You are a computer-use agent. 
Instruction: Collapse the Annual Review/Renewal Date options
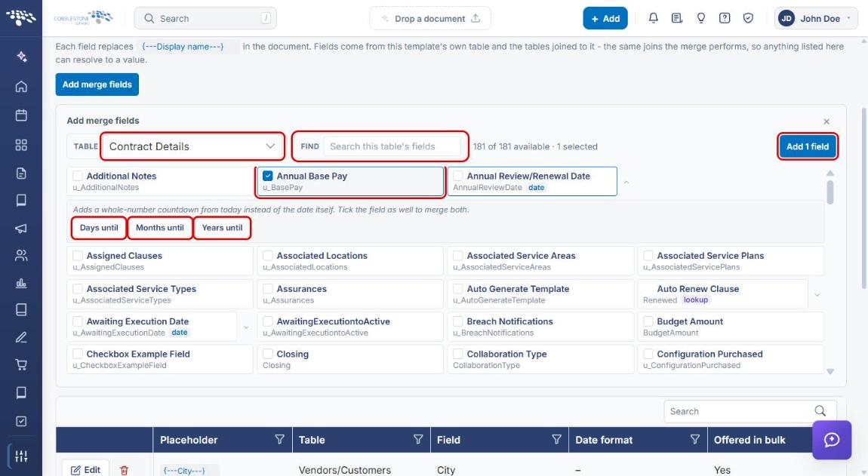click(626, 182)
